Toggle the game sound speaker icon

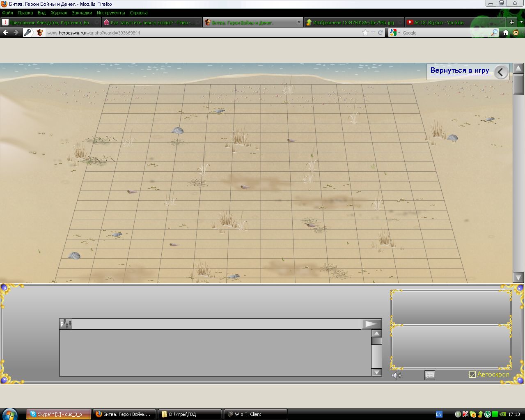pos(396,375)
